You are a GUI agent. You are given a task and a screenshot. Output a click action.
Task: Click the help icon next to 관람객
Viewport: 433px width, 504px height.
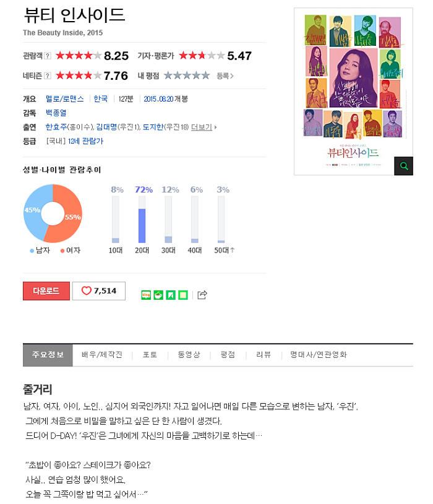[47, 56]
